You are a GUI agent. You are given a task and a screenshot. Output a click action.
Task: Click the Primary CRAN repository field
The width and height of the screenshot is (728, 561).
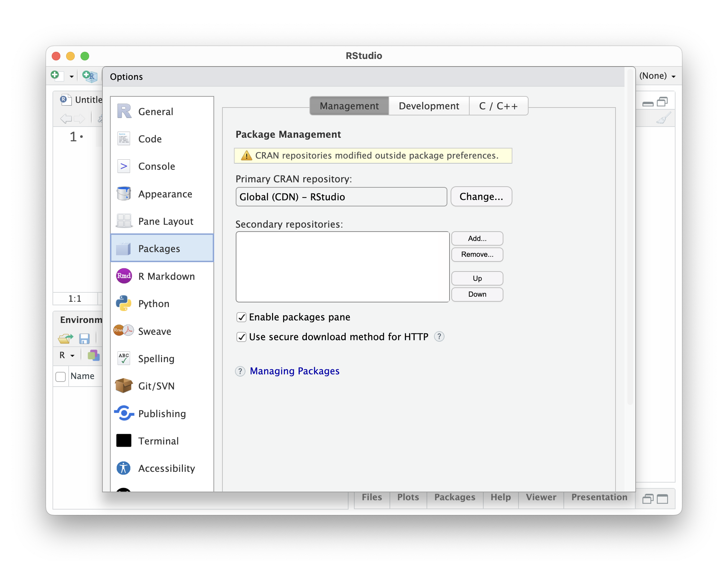pos(341,197)
